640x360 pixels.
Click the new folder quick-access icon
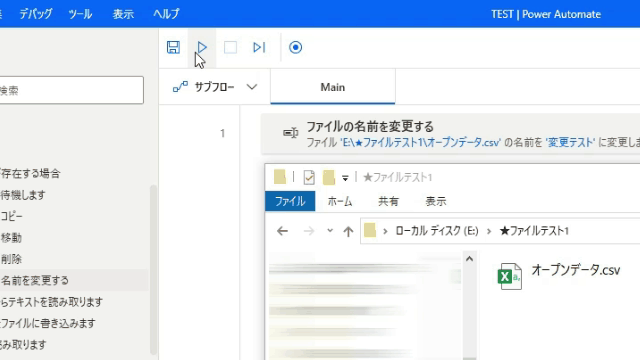pyautogui.click(x=329, y=177)
